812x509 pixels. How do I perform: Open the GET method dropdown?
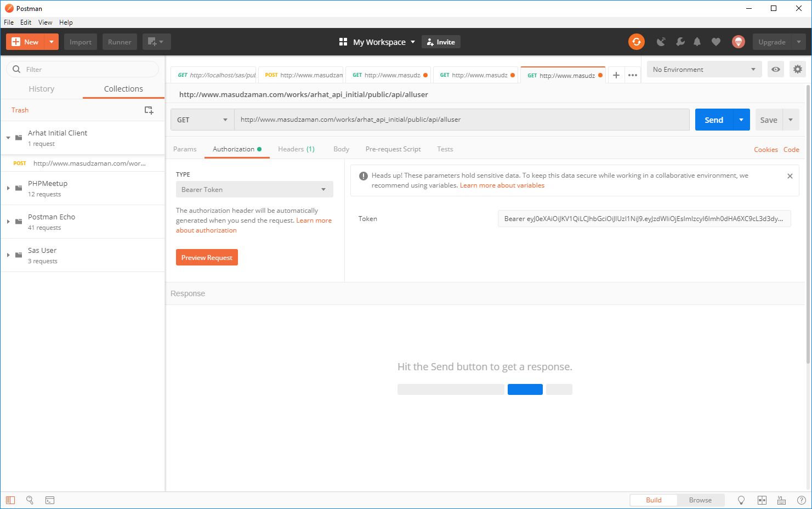202,120
